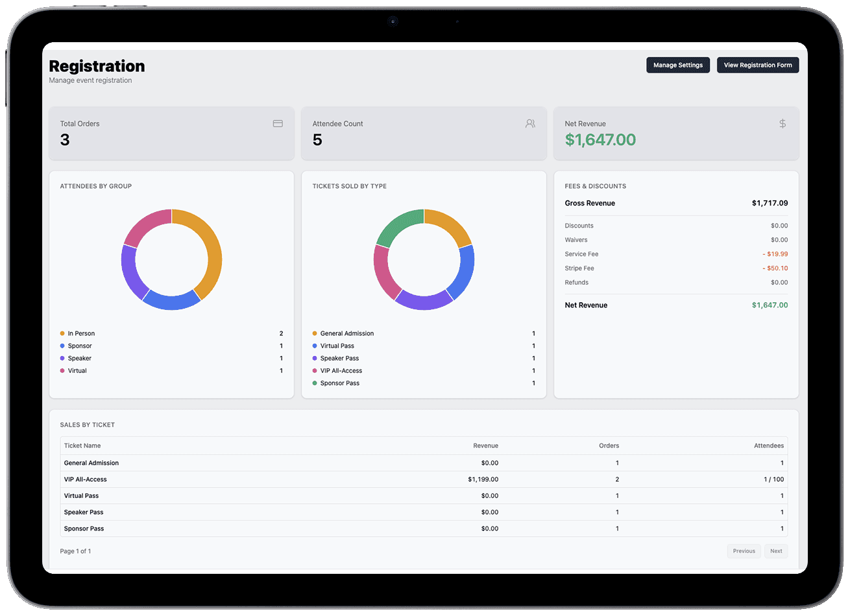Select the pink Virtual legend dot

pos(62,371)
